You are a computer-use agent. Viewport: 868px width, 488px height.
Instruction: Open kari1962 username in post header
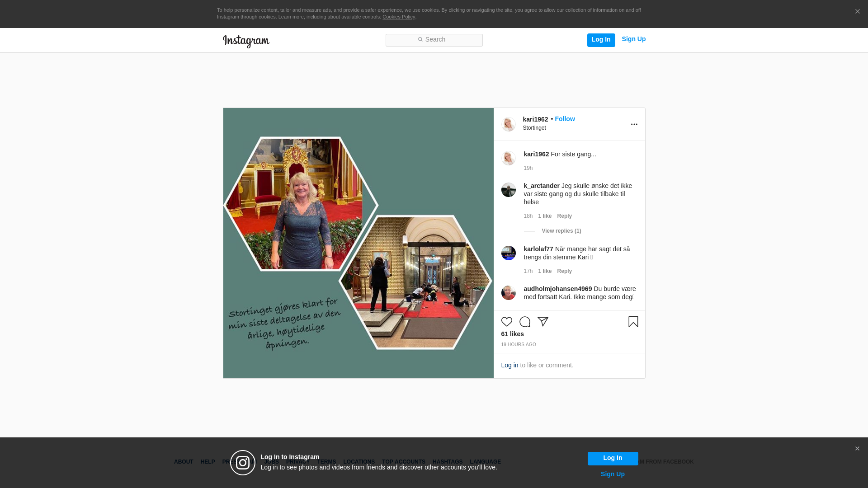coord(535,119)
